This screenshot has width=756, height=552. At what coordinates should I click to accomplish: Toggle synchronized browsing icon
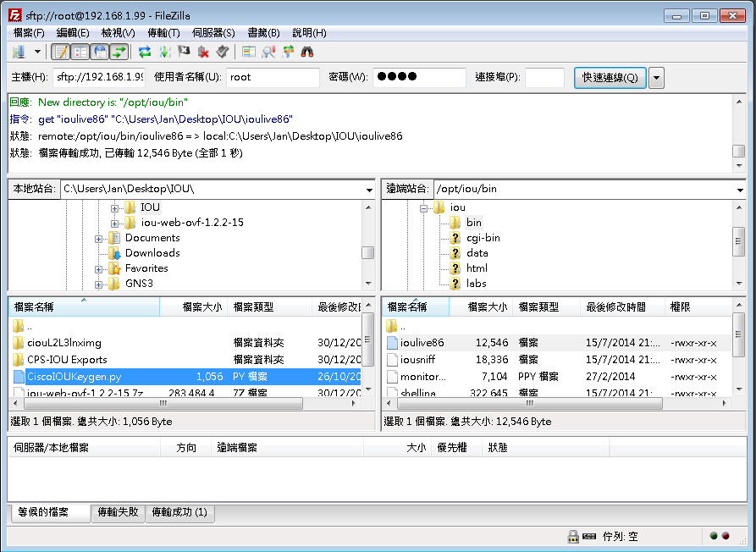coord(288,52)
